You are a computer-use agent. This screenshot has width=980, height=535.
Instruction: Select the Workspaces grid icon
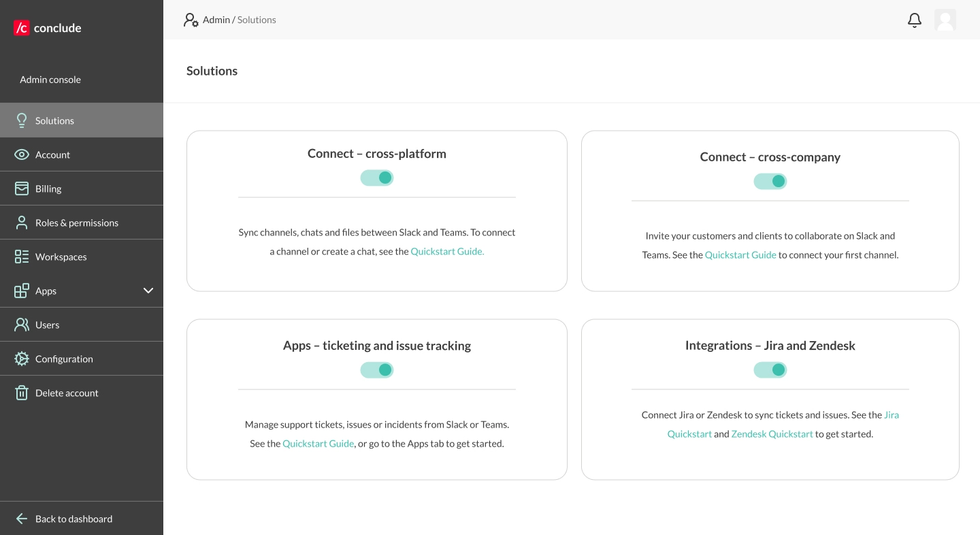pyautogui.click(x=21, y=257)
